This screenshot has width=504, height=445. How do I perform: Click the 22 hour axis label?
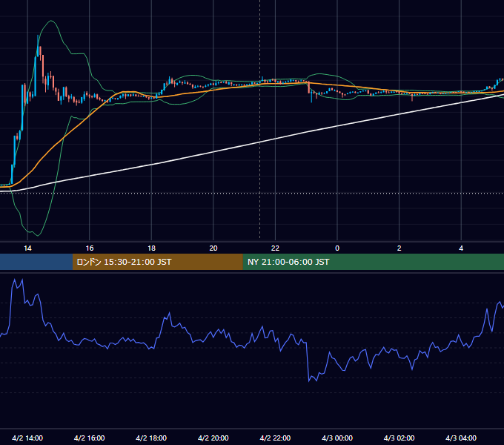coord(275,248)
